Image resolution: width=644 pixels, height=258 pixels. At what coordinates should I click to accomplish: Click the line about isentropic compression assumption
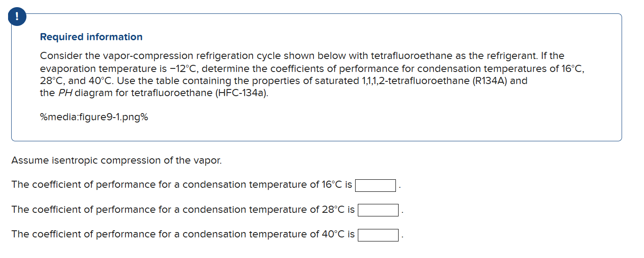click(x=116, y=160)
